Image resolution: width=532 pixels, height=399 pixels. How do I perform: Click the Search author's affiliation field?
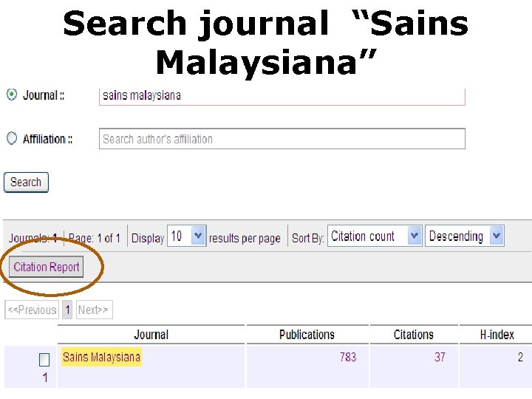click(x=282, y=139)
